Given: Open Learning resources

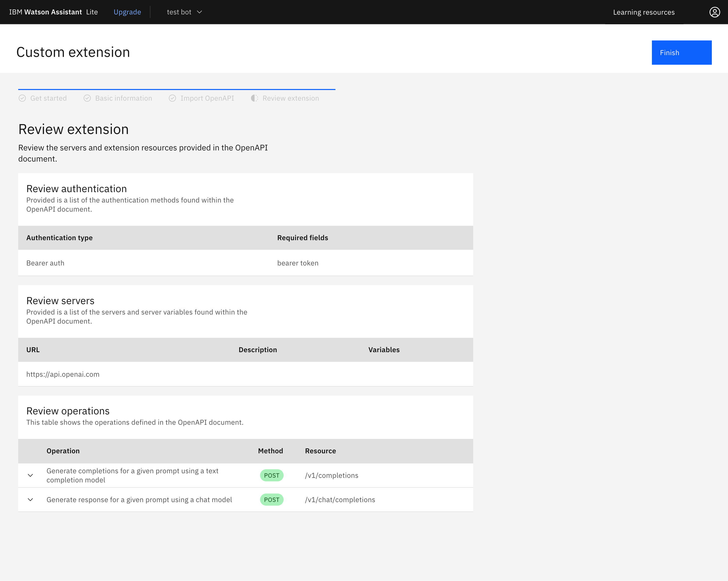Looking at the screenshot, I should pos(644,12).
